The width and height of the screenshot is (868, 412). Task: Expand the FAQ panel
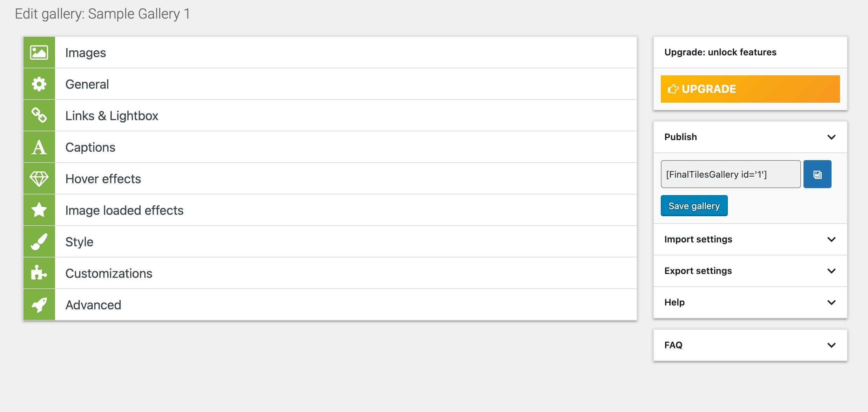[x=832, y=345]
